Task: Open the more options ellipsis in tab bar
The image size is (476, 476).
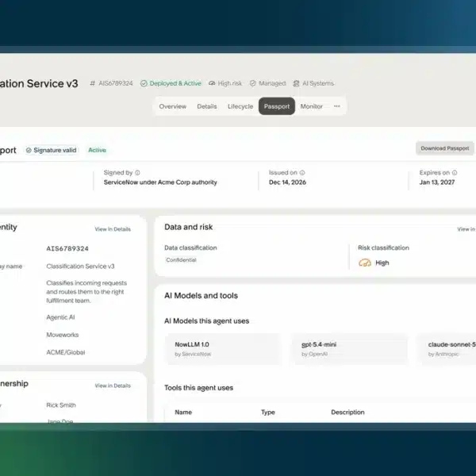Action: 336,106
